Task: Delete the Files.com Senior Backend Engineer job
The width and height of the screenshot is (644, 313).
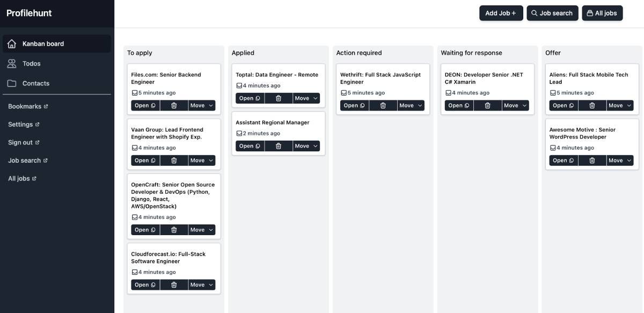Action: coord(174,106)
